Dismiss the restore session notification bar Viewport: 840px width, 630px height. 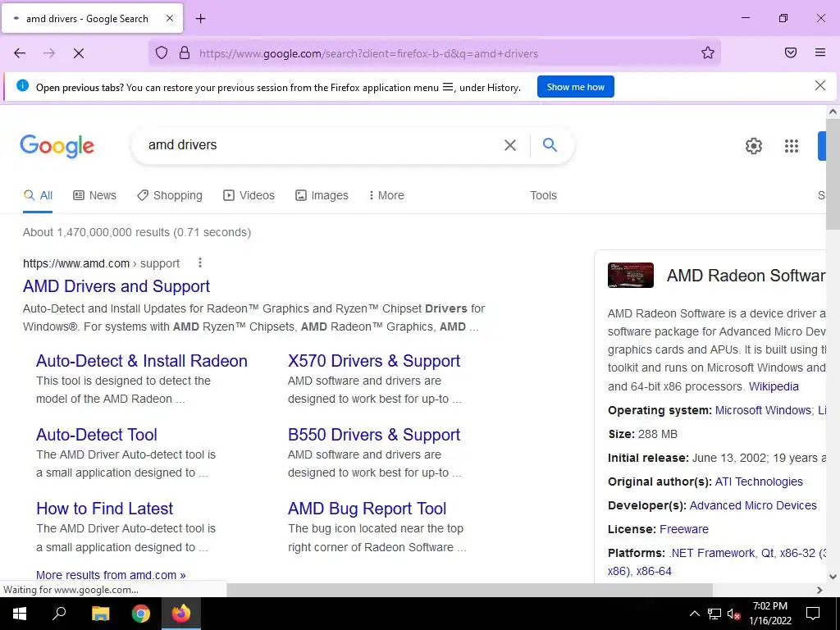(x=819, y=85)
